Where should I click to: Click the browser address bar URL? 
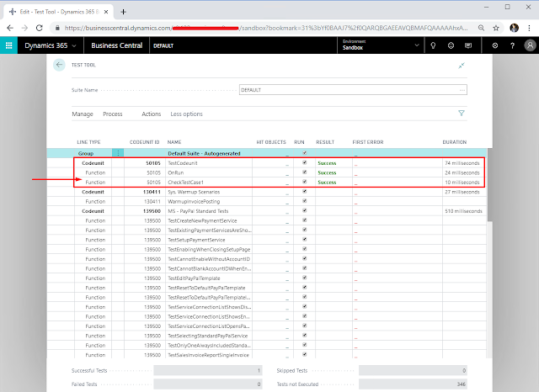point(266,28)
